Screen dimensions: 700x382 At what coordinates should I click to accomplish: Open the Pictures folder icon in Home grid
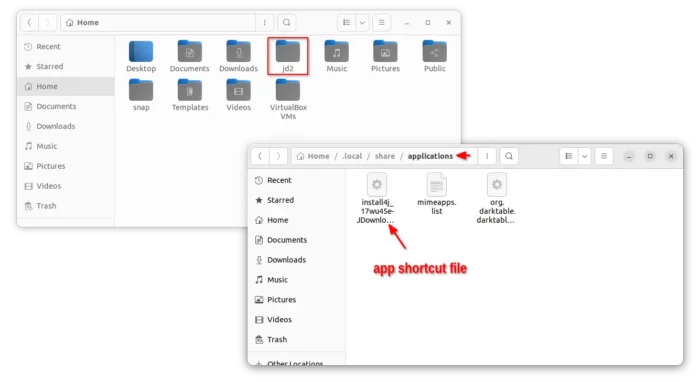(x=385, y=51)
